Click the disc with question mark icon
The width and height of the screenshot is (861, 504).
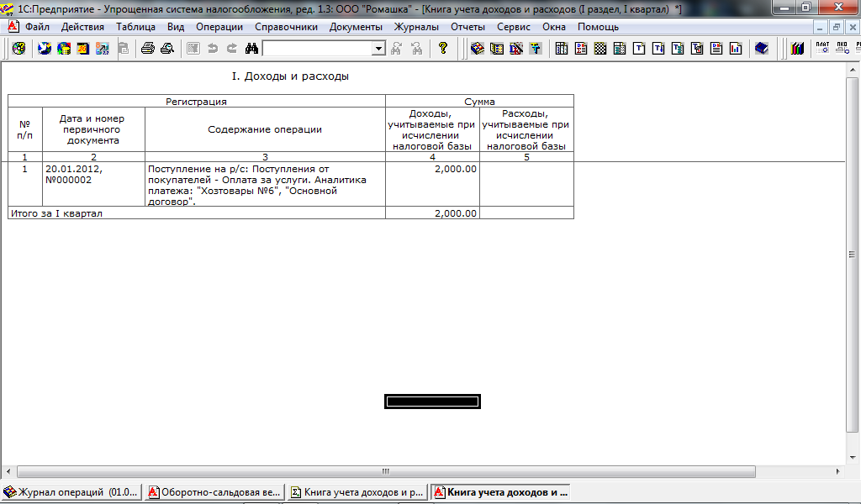pos(18,49)
